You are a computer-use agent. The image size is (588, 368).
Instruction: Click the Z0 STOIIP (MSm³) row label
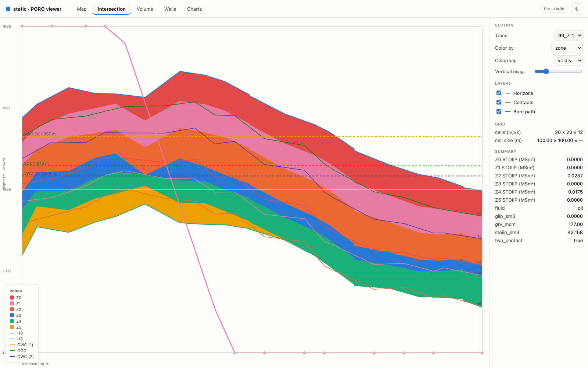(515, 159)
